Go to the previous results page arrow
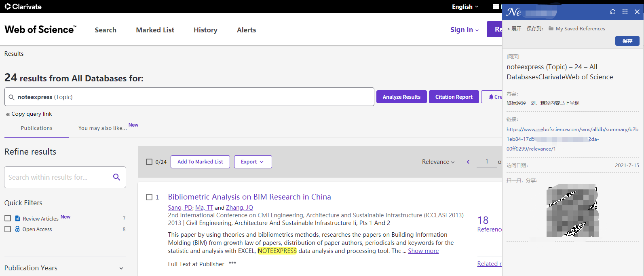Image resolution: width=644 pixels, height=276 pixels. [x=468, y=162]
